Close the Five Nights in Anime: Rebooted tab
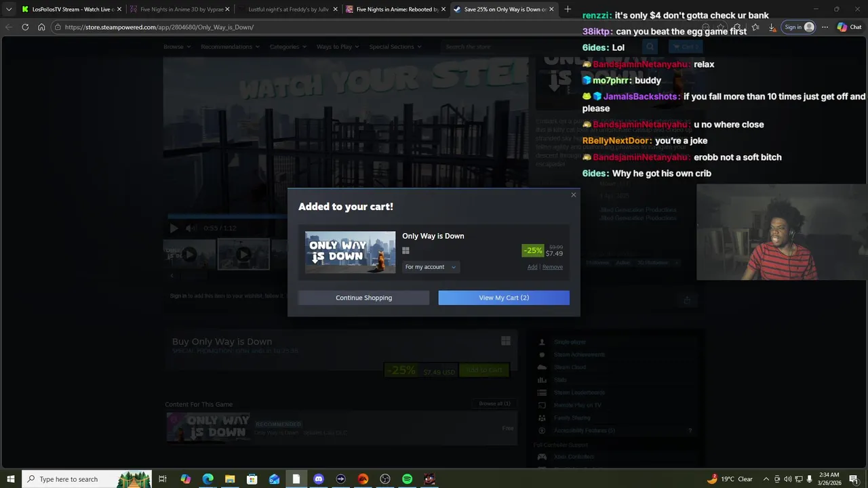This screenshot has height=488, width=868. coord(443,9)
